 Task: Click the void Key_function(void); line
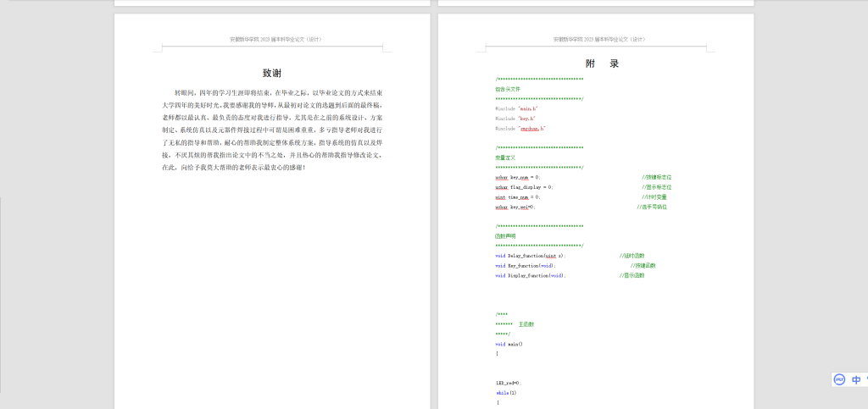click(x=526, y=266)
